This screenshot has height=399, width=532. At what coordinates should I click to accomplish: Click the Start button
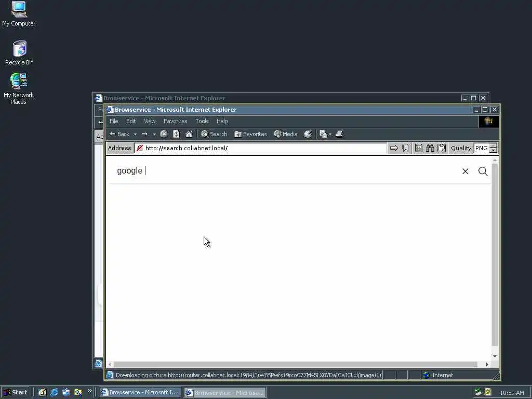tap(15, 392)
